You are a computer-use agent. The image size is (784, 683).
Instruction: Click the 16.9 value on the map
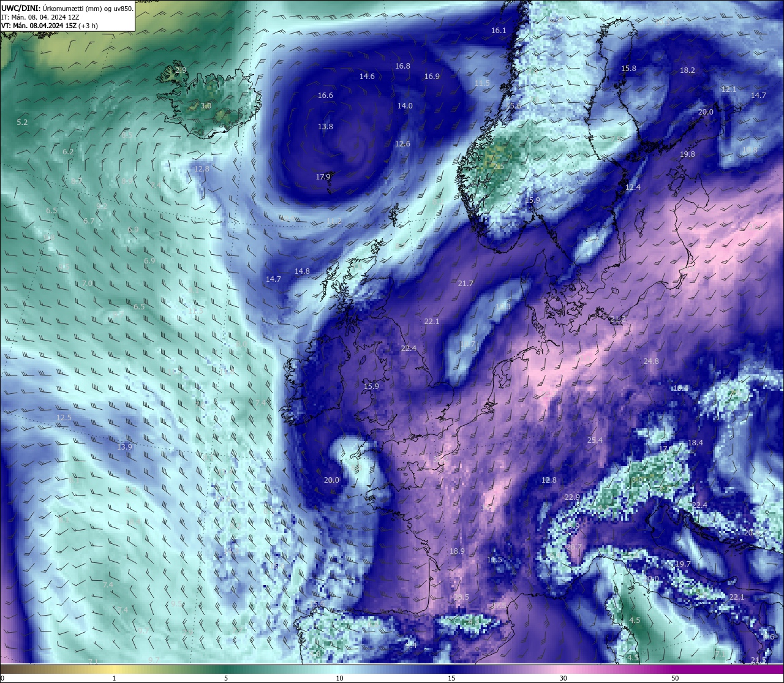point(432,77)
